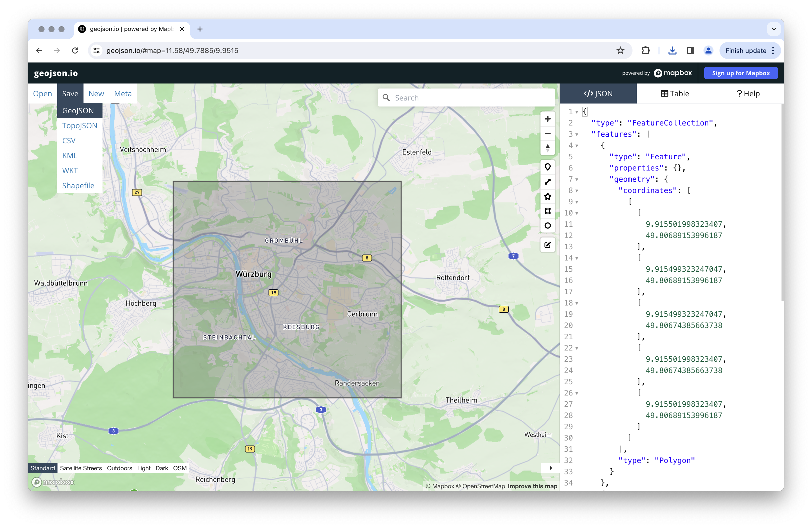Switch basemap to Satellite Streets

pyautogui.click(x=81, y=468)
